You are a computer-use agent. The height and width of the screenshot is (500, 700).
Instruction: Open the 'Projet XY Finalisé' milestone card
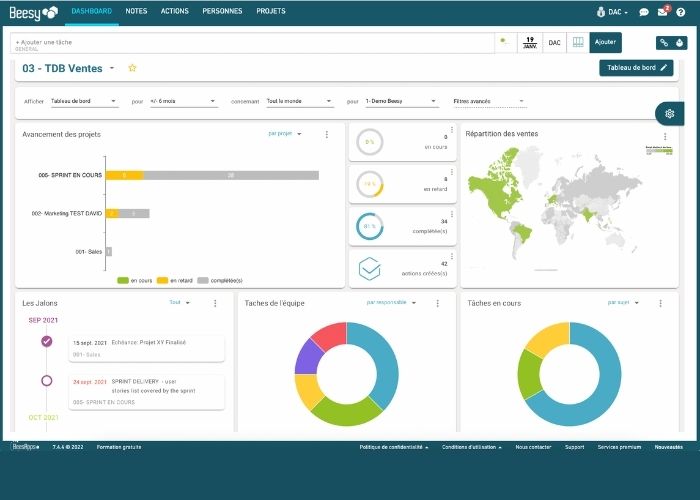[146, 349]
